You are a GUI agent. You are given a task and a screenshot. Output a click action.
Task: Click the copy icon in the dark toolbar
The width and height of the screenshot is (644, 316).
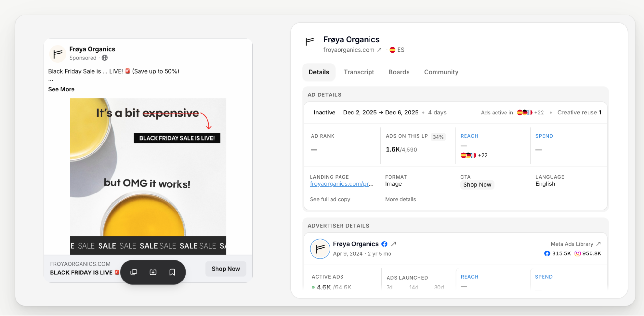[x=134, y=272]
